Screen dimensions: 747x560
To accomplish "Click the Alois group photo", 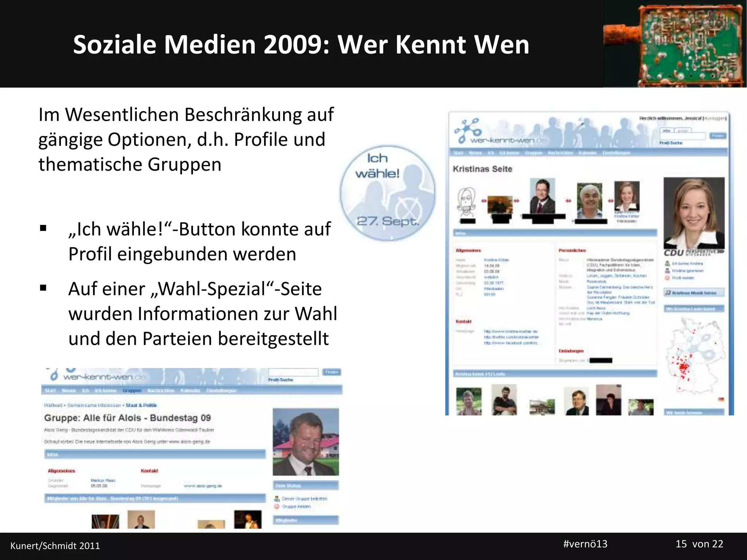I will click(x=306, y=442).
